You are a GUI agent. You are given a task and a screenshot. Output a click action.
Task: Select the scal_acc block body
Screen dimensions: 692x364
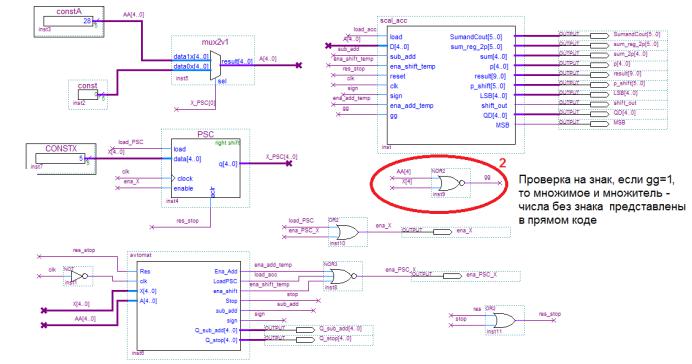(x=451, y=85)
